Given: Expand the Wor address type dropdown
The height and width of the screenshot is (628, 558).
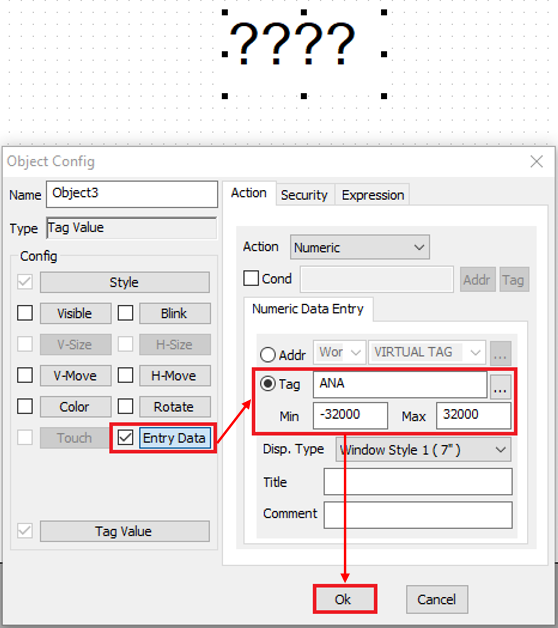Looking at the screenshot, I should (340, 352).
